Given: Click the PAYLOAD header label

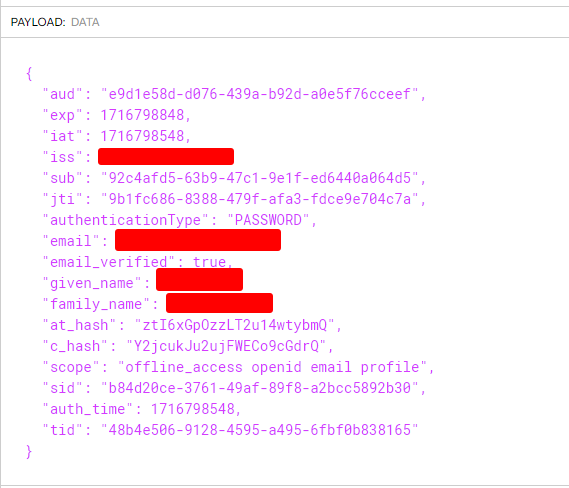Looking at the screenshot, I should click(38, 22).
